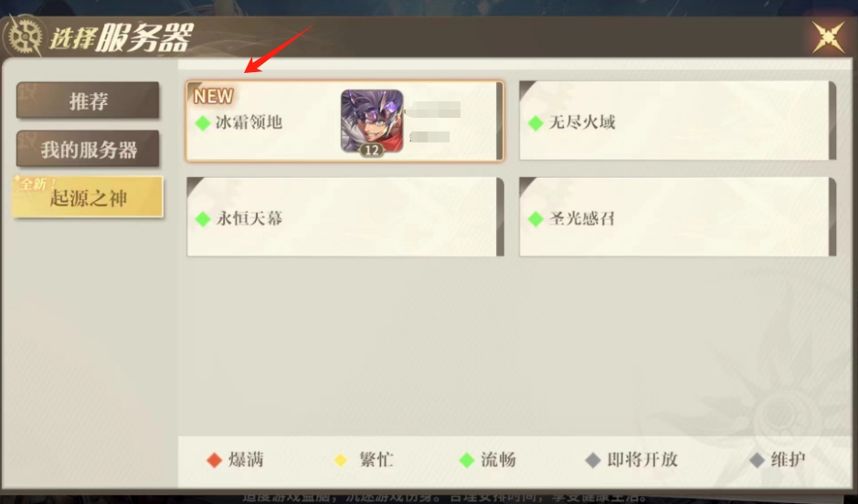Click the green 流畅 legend diamond
Image resolution: width=858 pixels, height=504 pixels.
(x=467, y=460)
